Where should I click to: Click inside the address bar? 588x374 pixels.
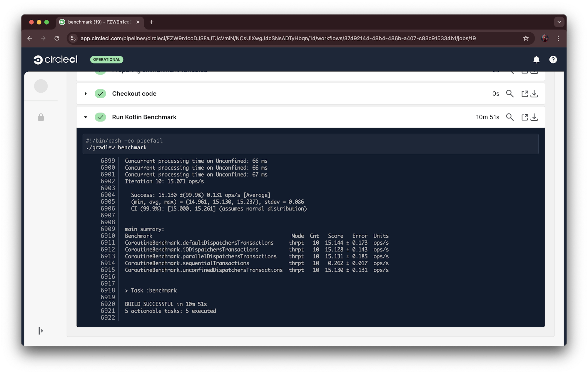click(235, 38)
